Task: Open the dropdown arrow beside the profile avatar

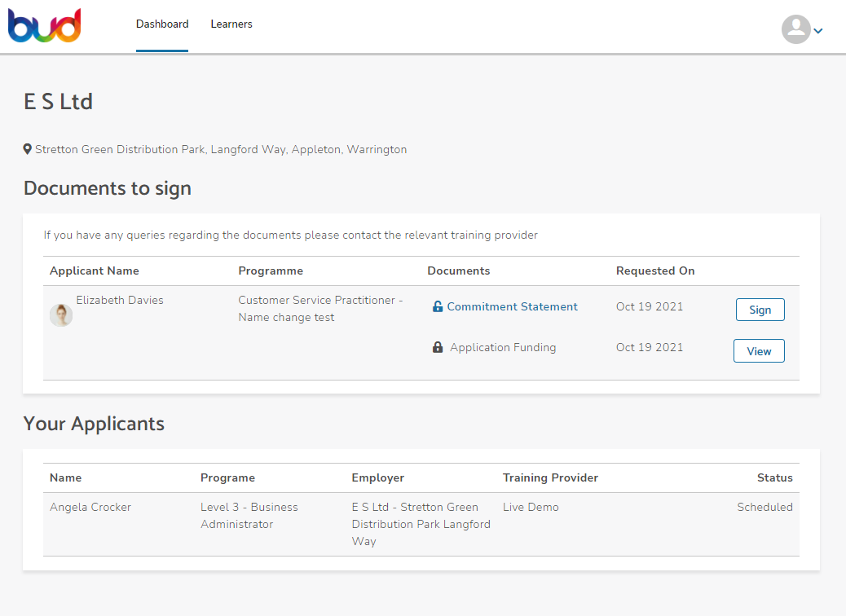Action: coord(816,30)
